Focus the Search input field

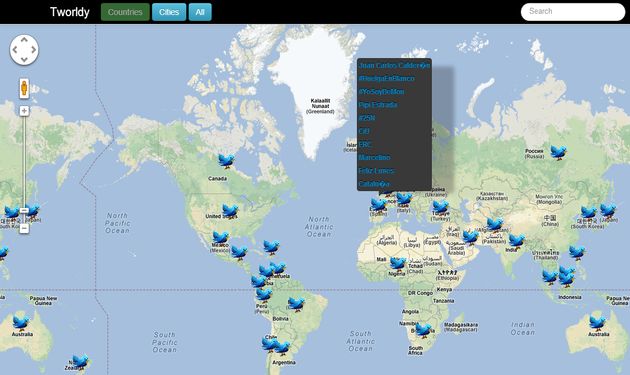click(x=573, y=12)
